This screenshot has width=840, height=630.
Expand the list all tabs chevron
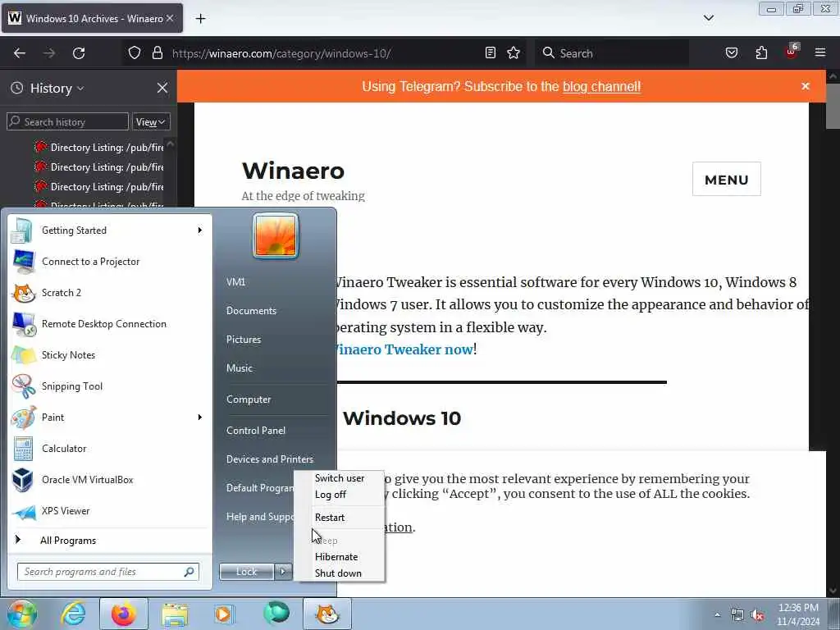click(709, 18)
